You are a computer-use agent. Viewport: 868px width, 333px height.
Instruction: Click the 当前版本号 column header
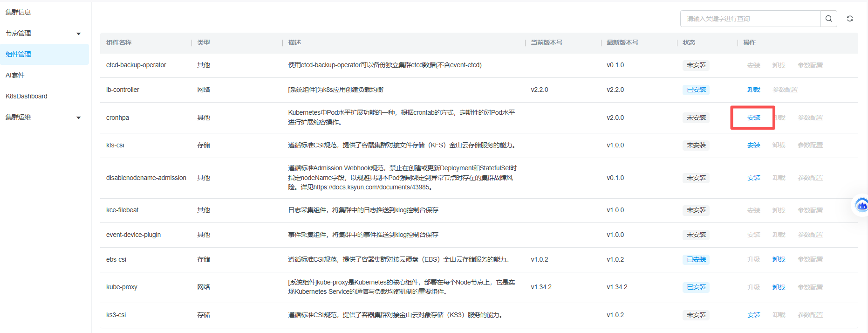click(x=547, y=42)
